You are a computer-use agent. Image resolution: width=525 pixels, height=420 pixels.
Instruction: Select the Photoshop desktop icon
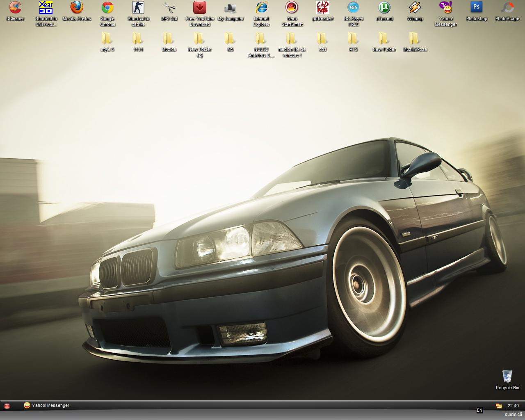click(x=477, y=8)
